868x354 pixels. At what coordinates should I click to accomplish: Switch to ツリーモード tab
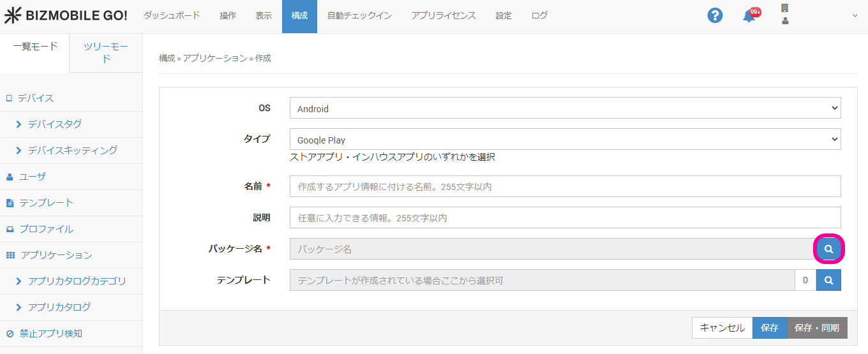click(x=106, y=52)
